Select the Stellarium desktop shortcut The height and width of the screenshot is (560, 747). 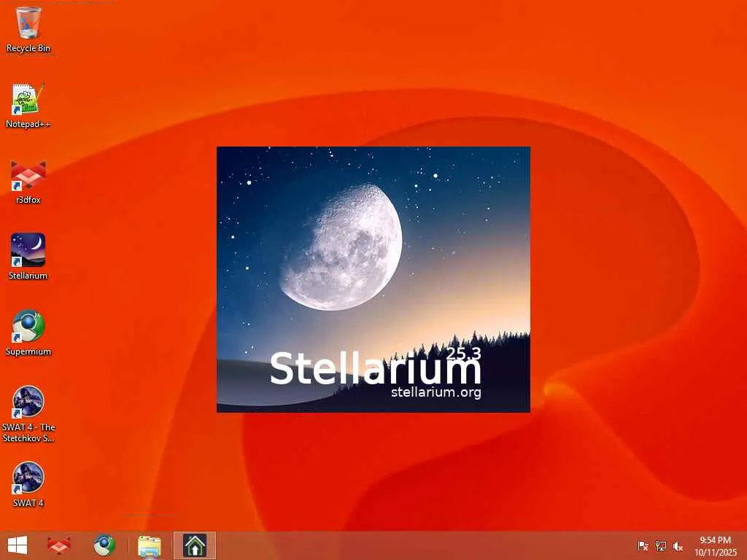point(28,257)
